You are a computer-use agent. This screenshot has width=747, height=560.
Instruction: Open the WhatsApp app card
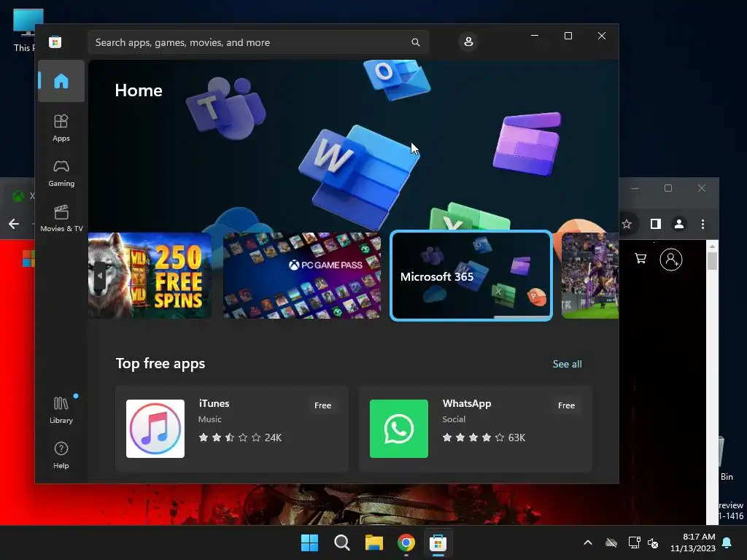[x=476, y=429]
